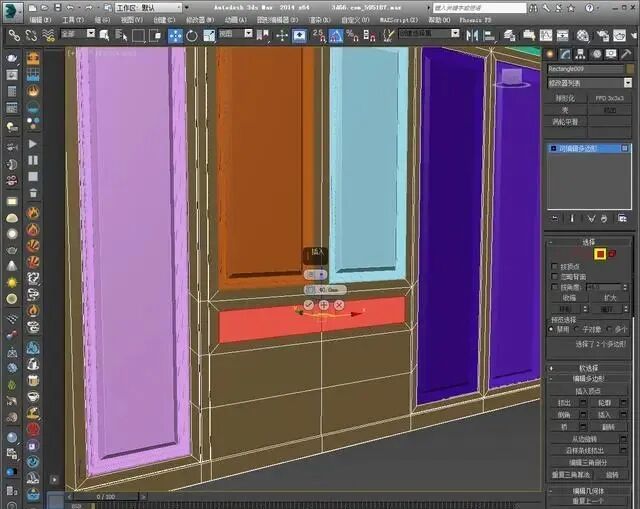Viewport: 640px width, 509px height.
Task: Click Pin Stack icon below modifier stack
Action: click(554, 219)
